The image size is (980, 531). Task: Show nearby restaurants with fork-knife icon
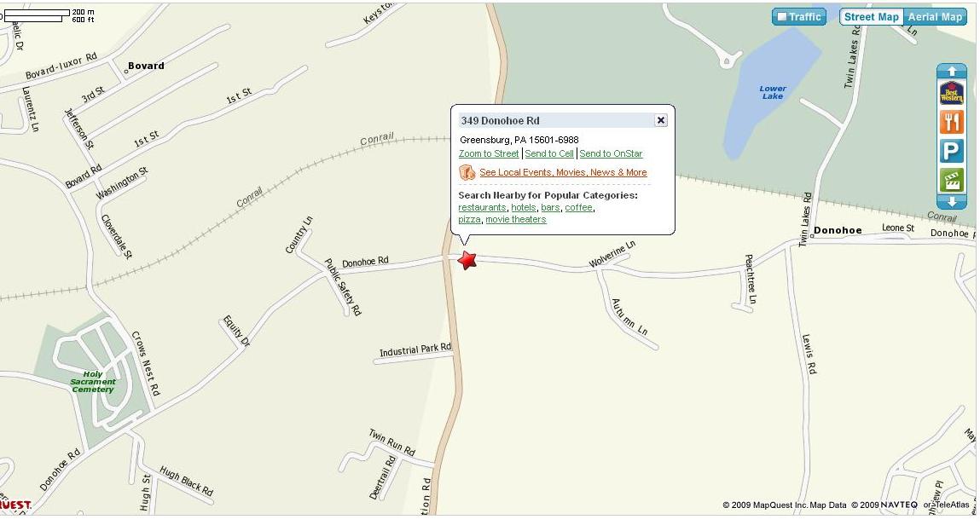(951, 122)
